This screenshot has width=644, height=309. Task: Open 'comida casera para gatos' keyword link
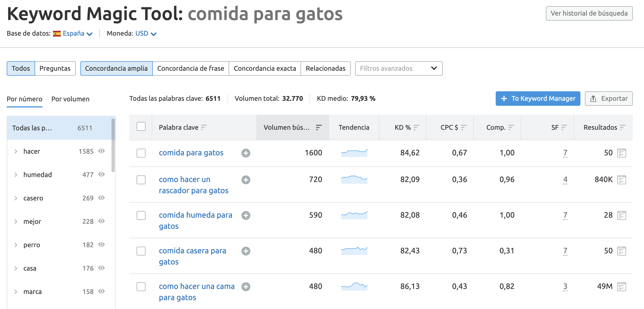click(x=192, y=256)
